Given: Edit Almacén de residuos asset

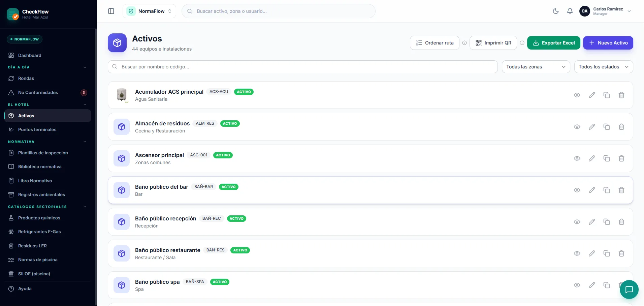Looking at the screenshot, I should point(592,127).
